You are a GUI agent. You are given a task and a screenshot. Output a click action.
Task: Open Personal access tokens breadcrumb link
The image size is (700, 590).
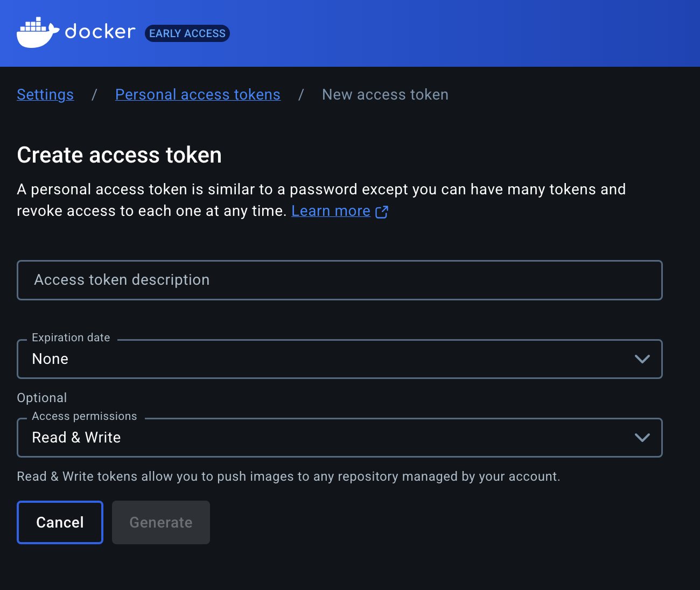(x=198, y=94)
